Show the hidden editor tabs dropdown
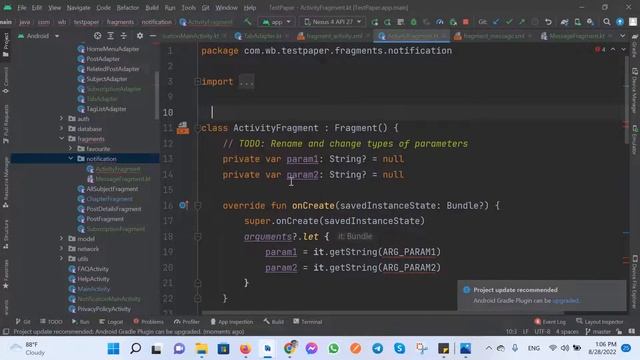This screenshot has width=640, height=360. point(623,36)
